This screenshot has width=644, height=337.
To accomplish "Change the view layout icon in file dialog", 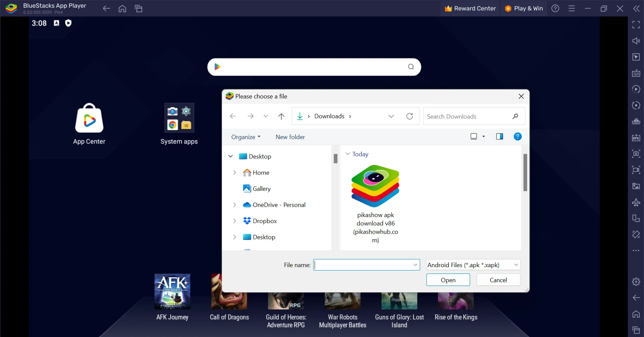I will (474, 136).
